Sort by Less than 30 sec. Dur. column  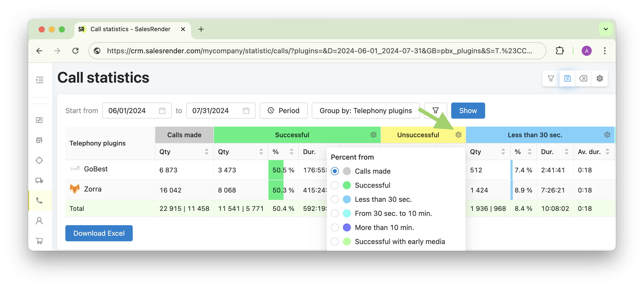pos(567,152)
